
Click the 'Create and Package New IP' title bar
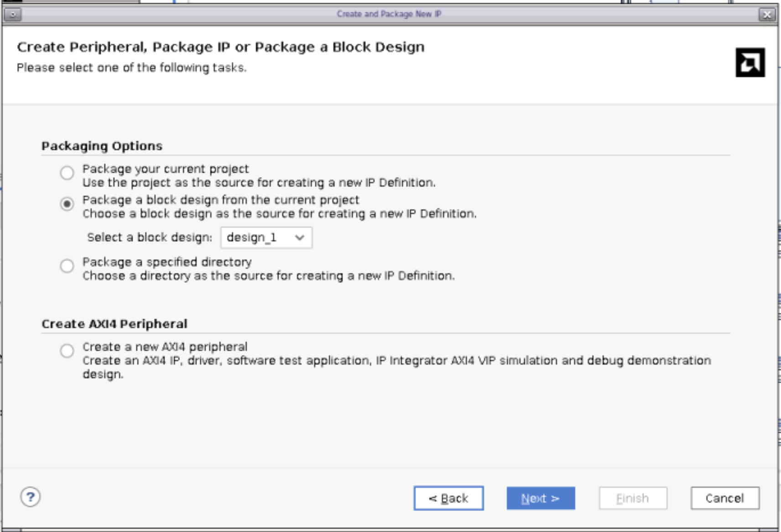[389, 14]
